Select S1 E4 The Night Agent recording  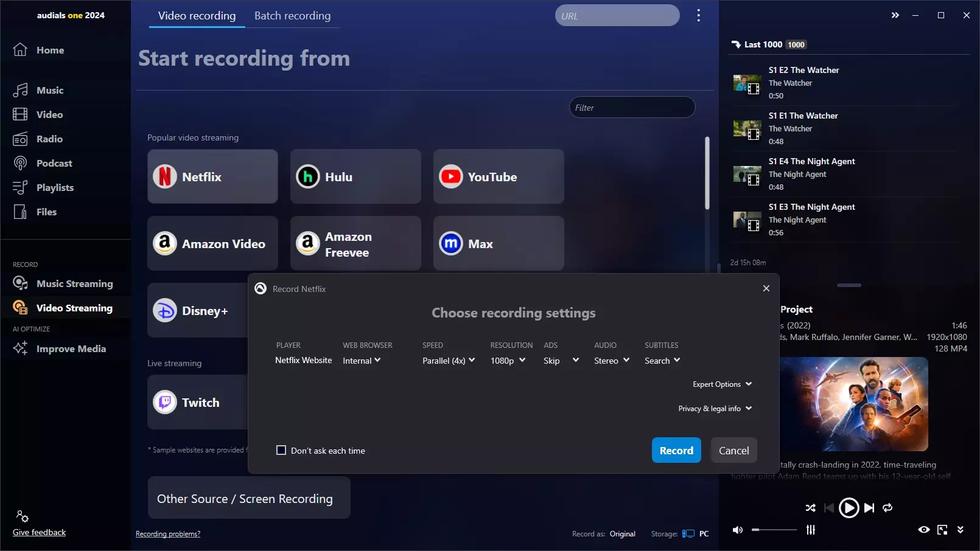pos(846,174)
